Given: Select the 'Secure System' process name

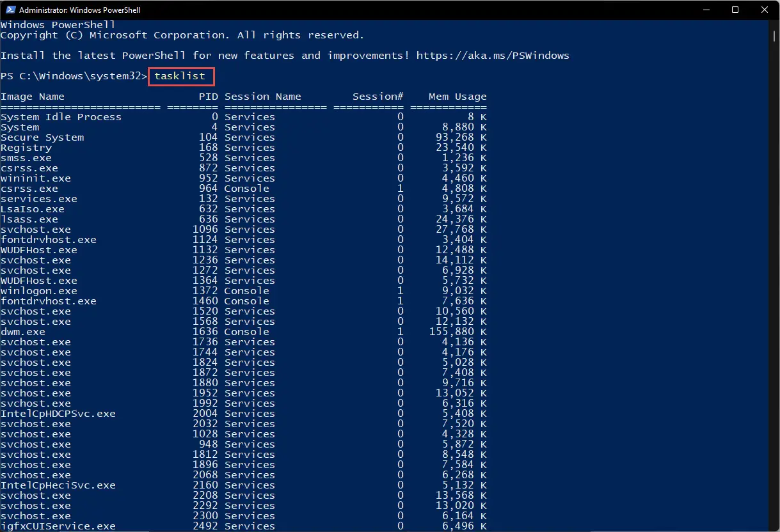Looking at the screenshot, I should pos(42,137).
